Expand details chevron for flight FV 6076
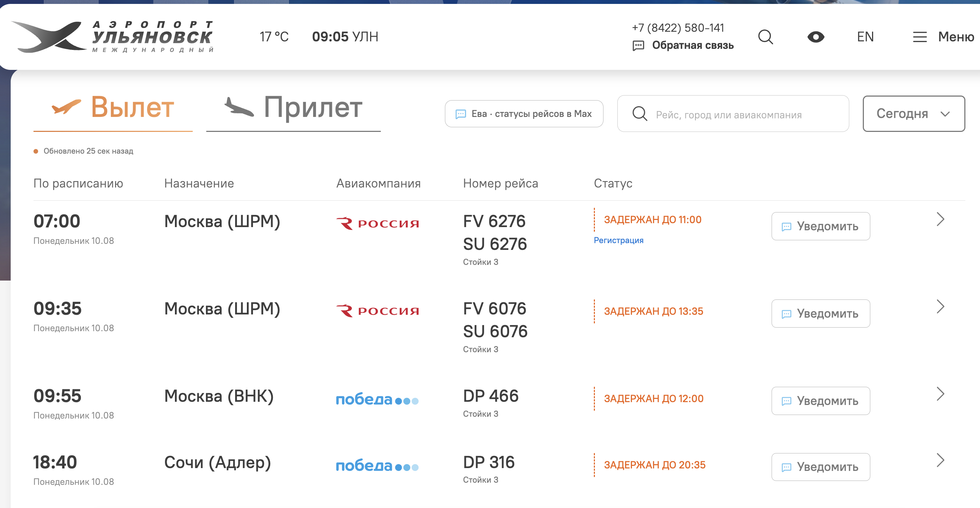The image size is (980, 508). click(x=940, y=307)
